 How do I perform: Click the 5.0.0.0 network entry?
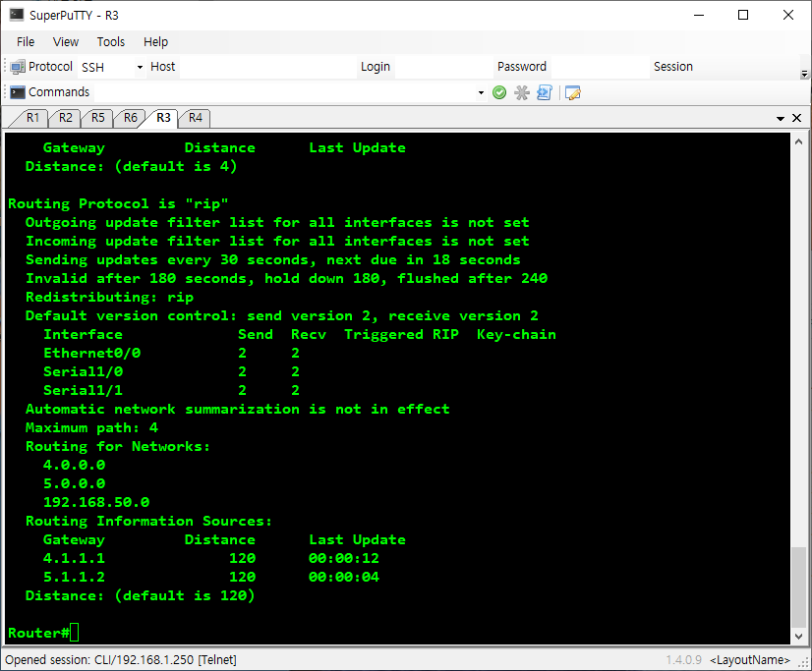74,483
